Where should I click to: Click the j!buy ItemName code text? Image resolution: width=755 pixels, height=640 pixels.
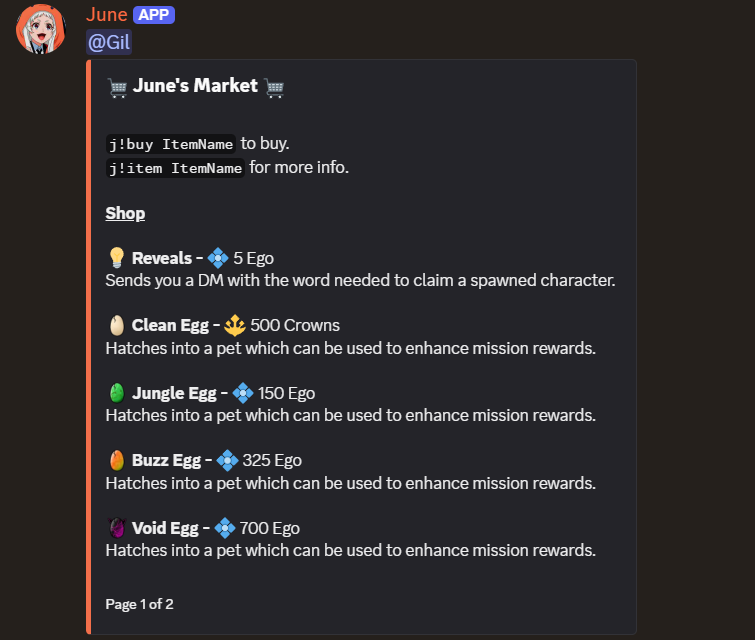pyautogui.click(x=170, y=144)
